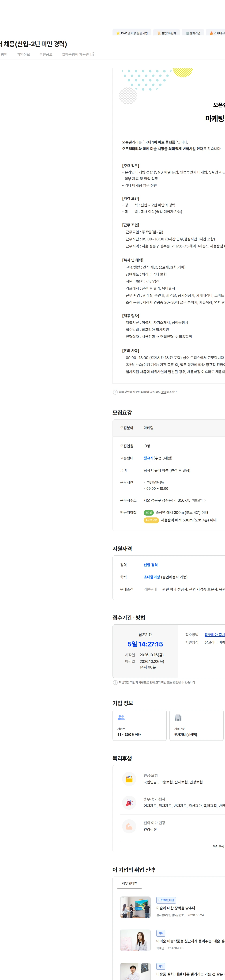
Task: Click the IT/SW/인터넷 category tag
Action: click(166, 900)
